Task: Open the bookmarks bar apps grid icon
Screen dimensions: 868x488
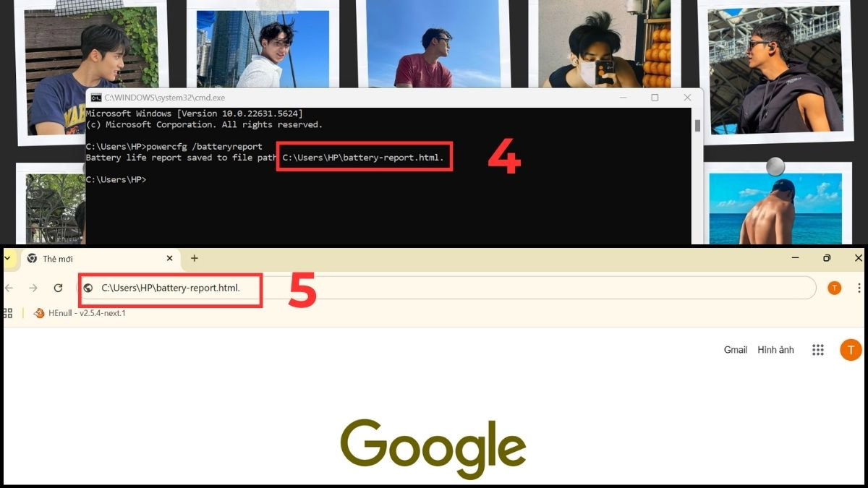Action: (x=8, y=313)
